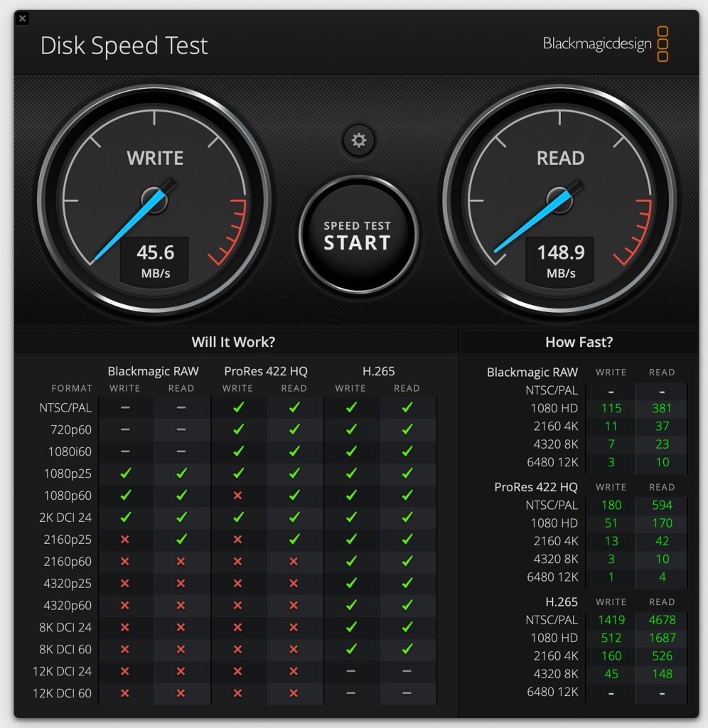Image resolution: width=708 pixels, height=728 pixels.
Task: Click the dash for H.265 write at 12K DCI 24
Action: 351,671
